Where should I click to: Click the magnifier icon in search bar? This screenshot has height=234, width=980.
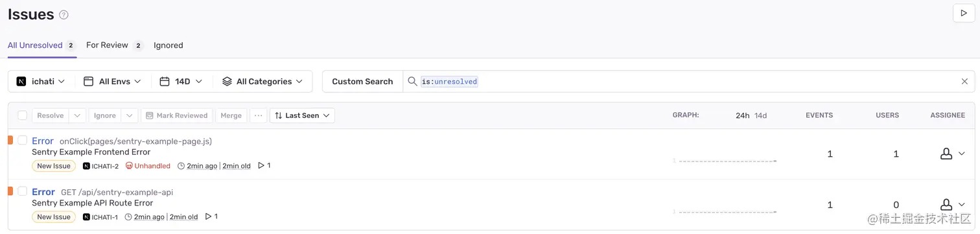click(412, 82)
